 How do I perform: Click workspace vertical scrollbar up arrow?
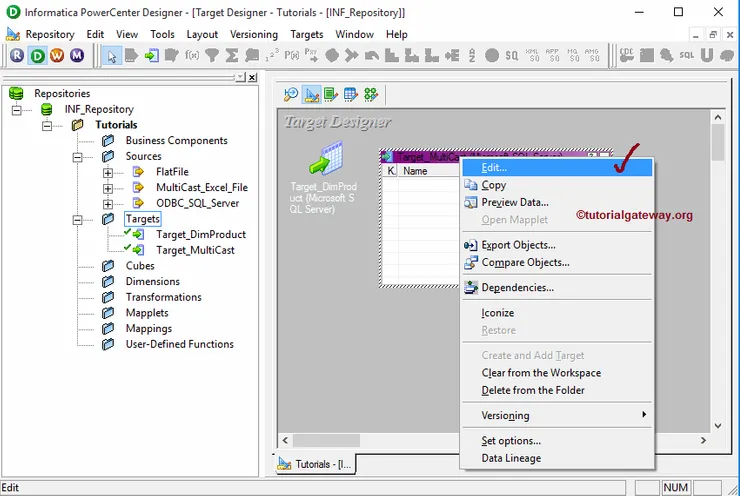click(718, 117)
